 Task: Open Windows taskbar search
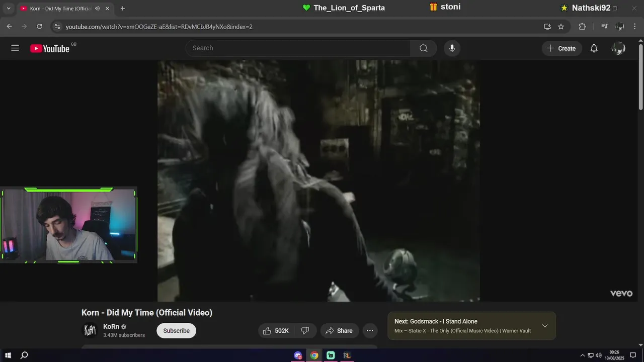(x=24, y=355)
